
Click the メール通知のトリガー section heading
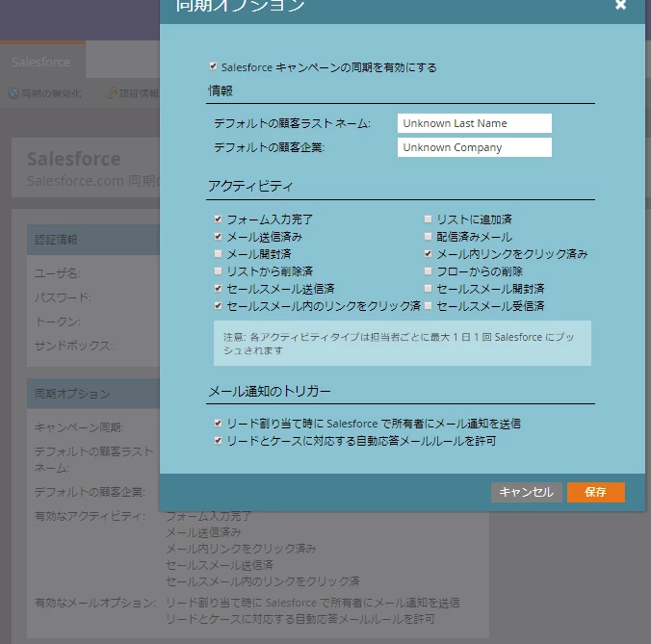pyautogui.click(x=270, y=391)
